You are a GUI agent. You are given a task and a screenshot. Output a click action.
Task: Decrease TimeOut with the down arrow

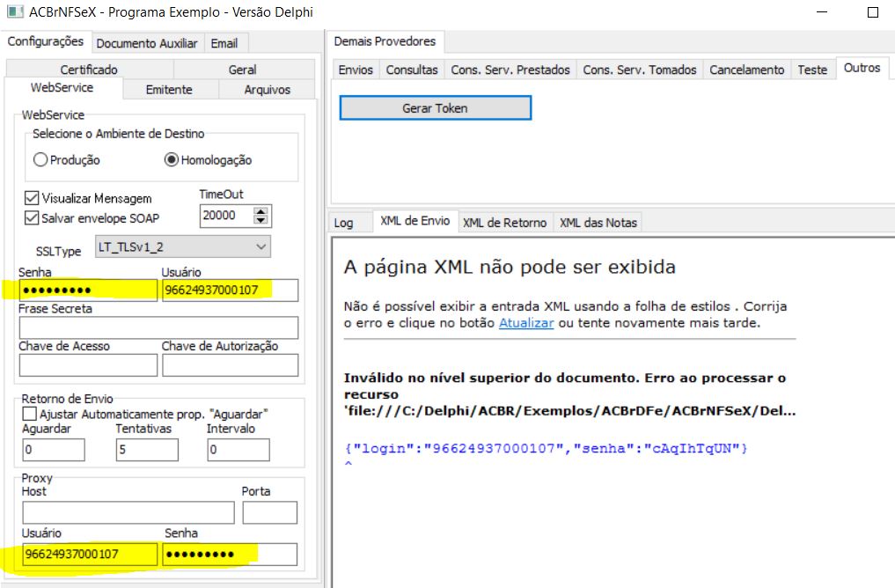pyautogui.click(x=260, y=220)
